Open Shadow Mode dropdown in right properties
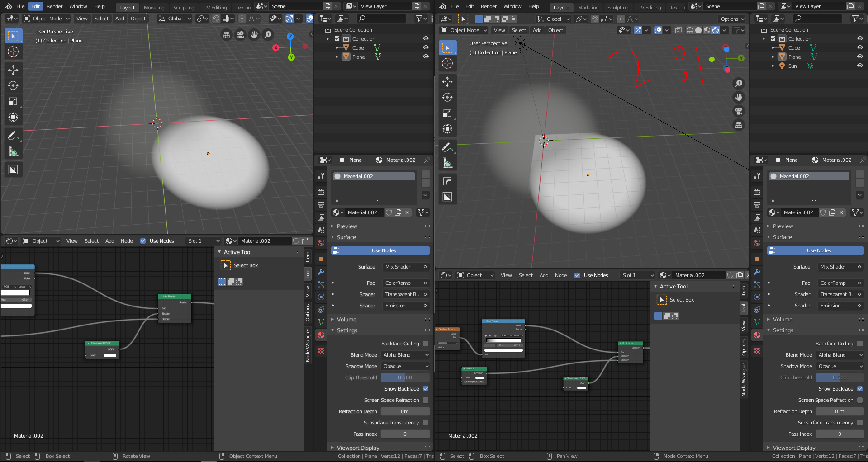The width and height of the screenshot is (868, 462). (840, 366)
